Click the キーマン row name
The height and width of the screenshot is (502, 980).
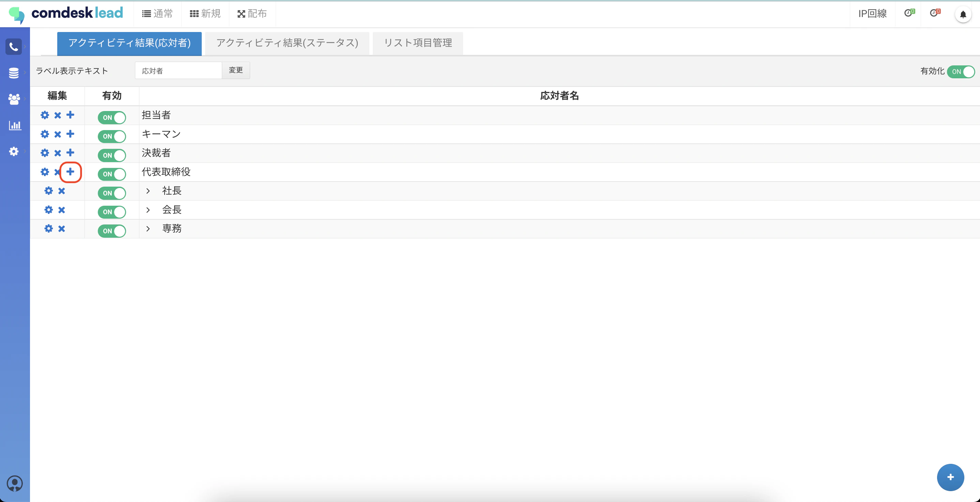coord(161,134)
